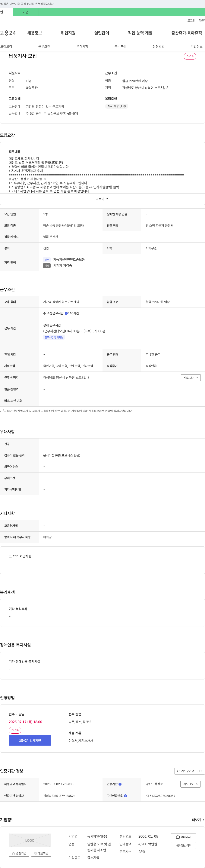Jump to 기업정보 anchor tab
Screen dimensions: 205x868
(197, 46)
